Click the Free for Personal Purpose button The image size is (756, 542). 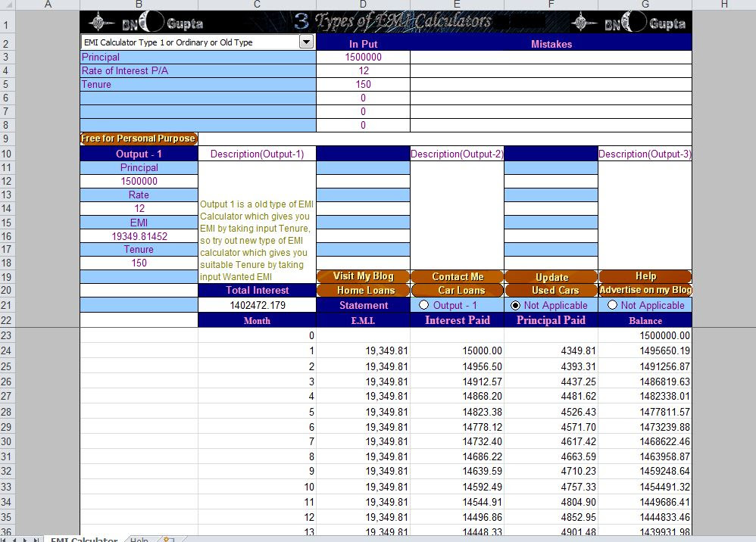[139, 139]
